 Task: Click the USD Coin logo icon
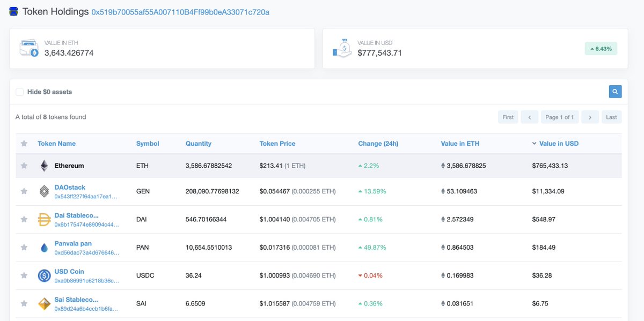(44, 275)
